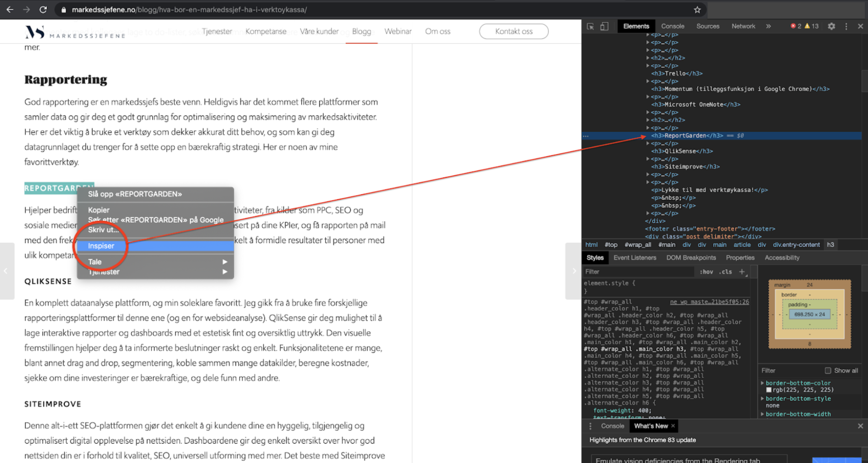Screen dimensions: 868x463
Task: Click the Markedssjefene logo
Action: pos(75,32)
